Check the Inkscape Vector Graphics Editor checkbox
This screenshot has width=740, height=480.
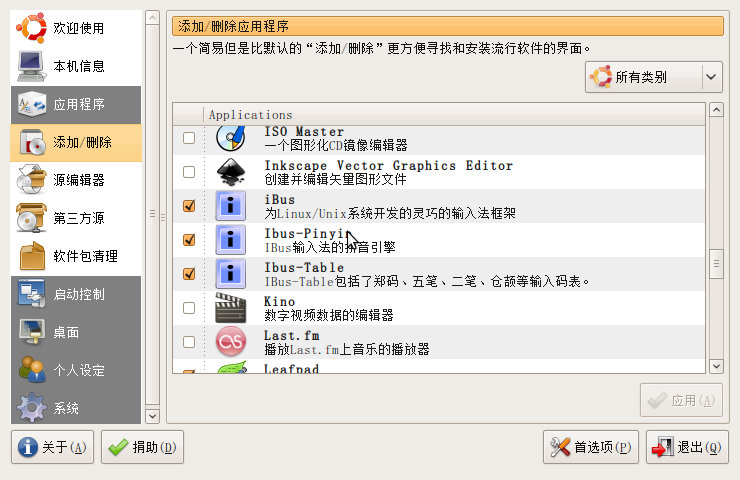[x=189, y=172]
